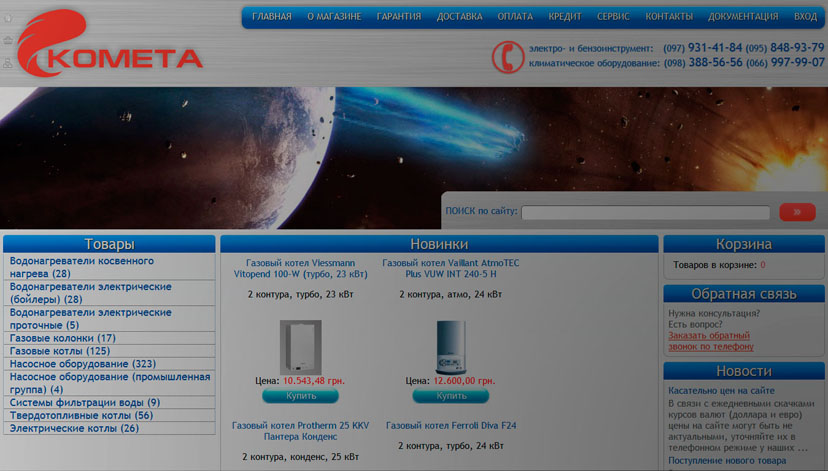
Task: Click Купить under the Viessmann boiler
Action: click(x=300, y=395)
